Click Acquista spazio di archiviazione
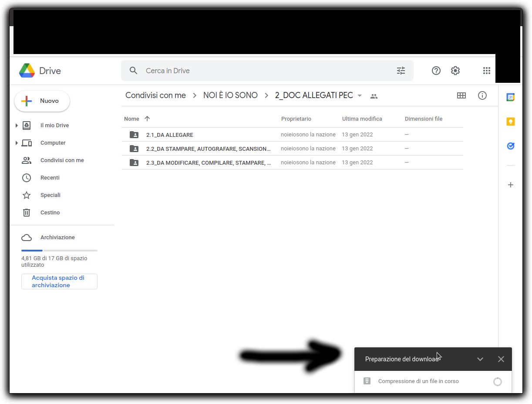The image size is (532, 404). tap(59, 282)
